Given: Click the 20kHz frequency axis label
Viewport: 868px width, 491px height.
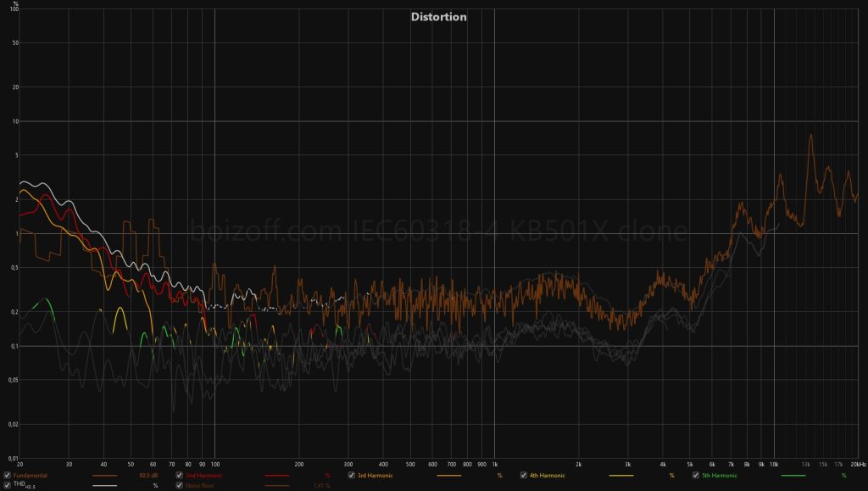Looking at the screenshot, I should click(x=859, y=465).
